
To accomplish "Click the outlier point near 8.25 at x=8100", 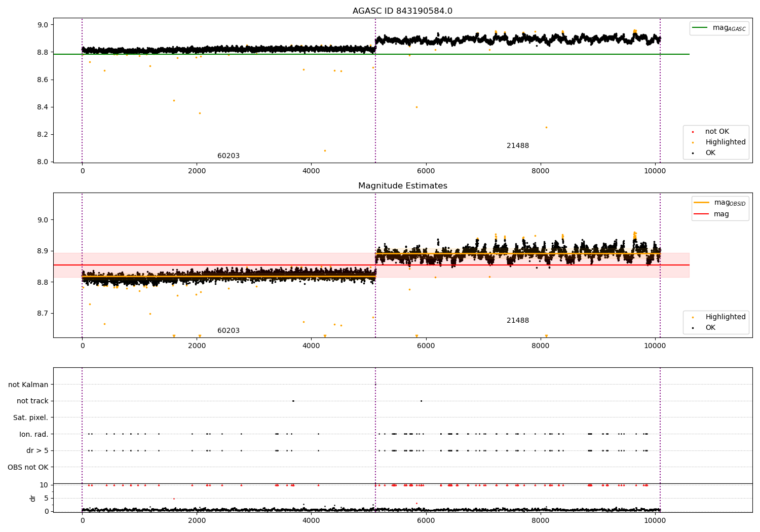I will tap(546, 127).
